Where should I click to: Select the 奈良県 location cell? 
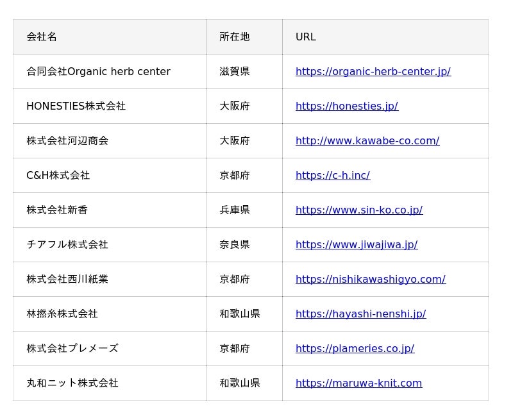(x=234, y=245)
